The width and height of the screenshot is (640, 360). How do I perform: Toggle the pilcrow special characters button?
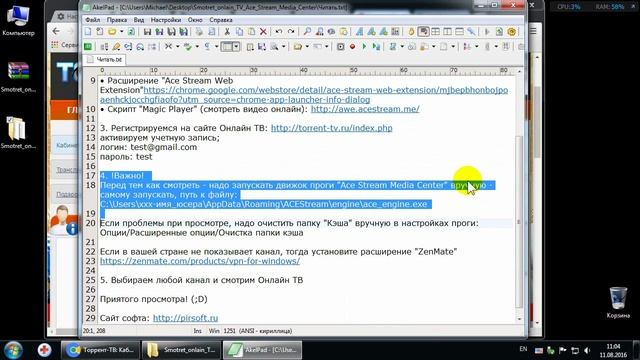(x=207, y=47)
